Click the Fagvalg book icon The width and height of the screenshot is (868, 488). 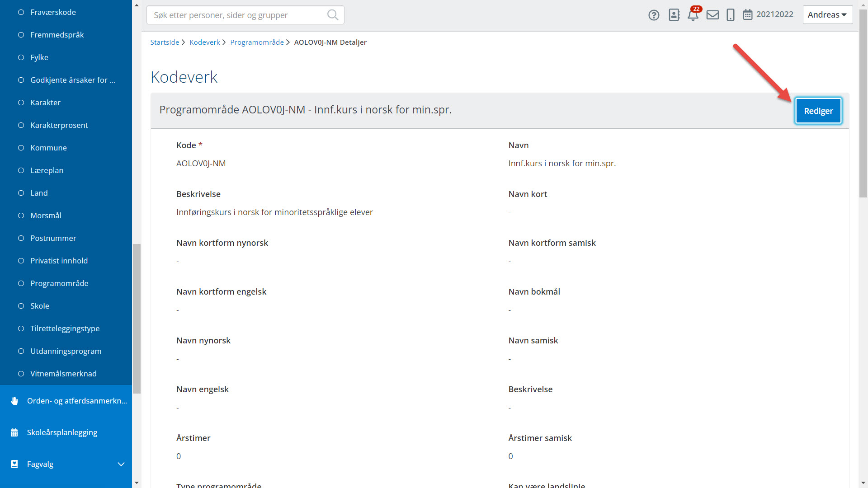(14, 464)
